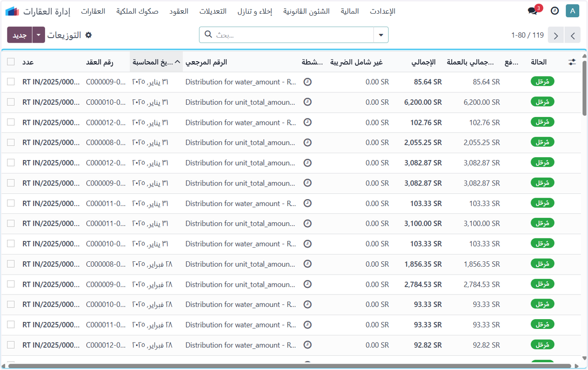588x370 pixels.
Task: Open activity clock for 1,856.35 SR row
Action: (x=308, y=264)
